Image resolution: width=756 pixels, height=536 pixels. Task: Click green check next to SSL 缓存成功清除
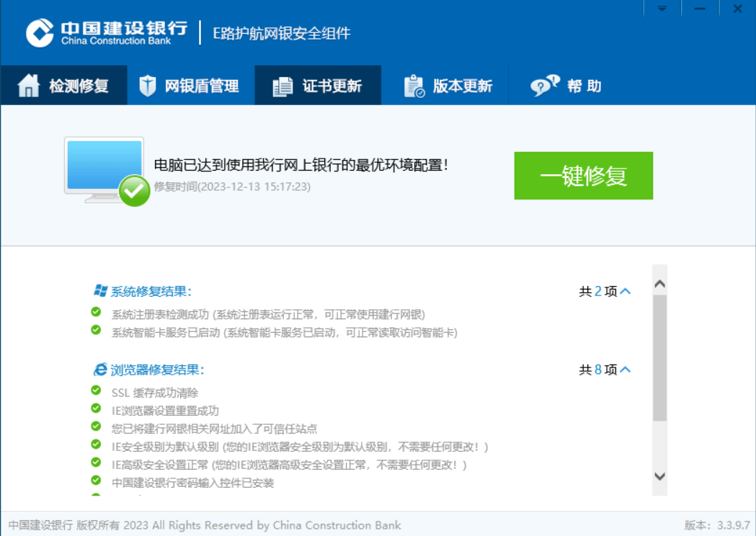[96, 390]
